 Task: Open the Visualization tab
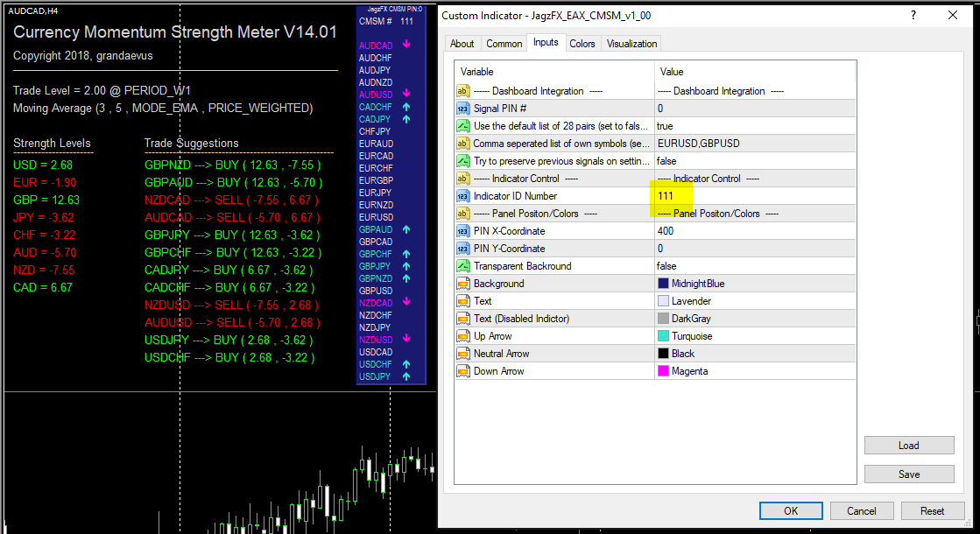coord(632,43)
